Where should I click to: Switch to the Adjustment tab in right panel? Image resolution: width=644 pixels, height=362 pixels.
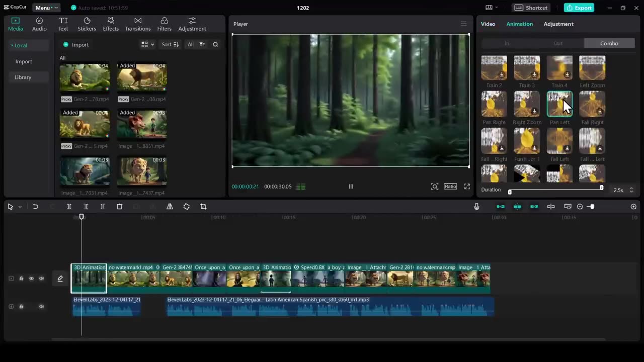coord(558,24)
